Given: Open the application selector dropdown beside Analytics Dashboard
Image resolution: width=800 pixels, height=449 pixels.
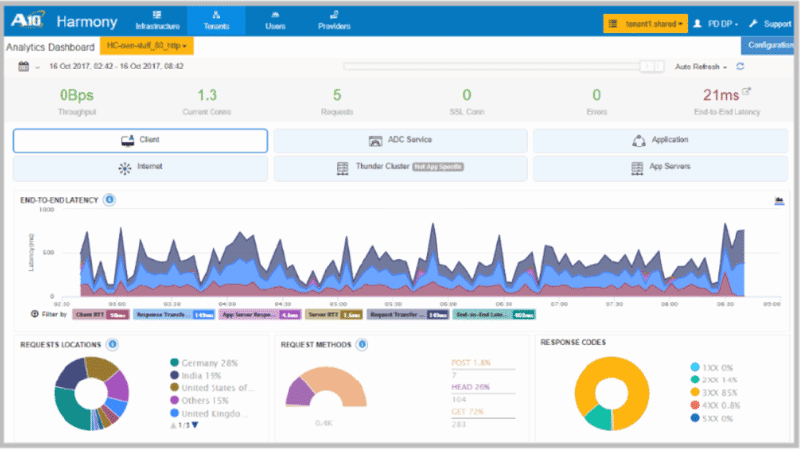Looking at the screenshot, I should (146, 46).
